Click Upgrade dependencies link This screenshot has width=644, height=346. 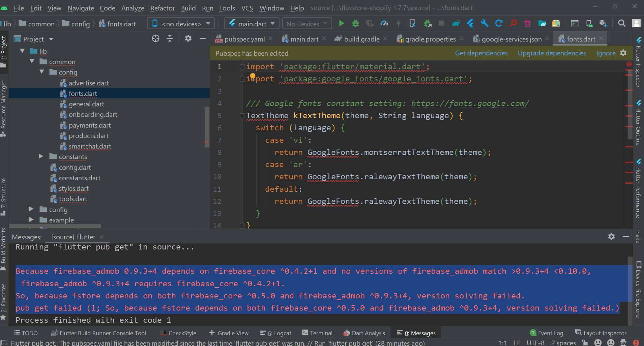552,53
